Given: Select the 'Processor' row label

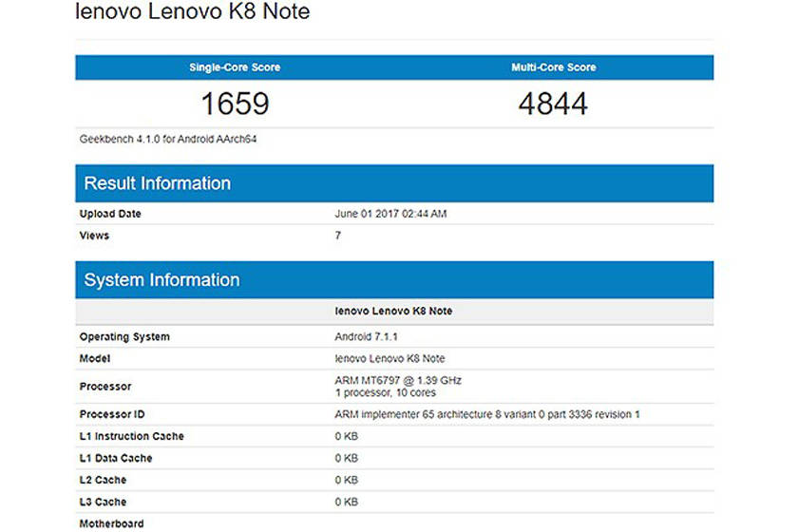Looking at the screenshot, I should [x=105, y=387].
